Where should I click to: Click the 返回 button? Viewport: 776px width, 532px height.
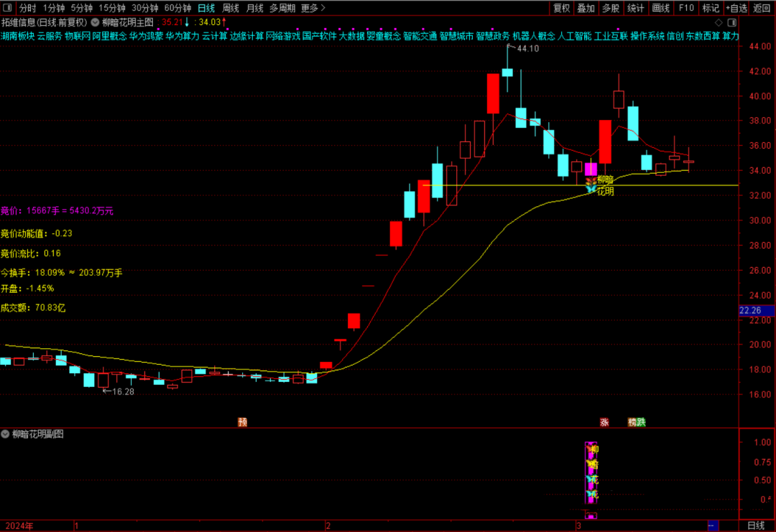point(762,9)
